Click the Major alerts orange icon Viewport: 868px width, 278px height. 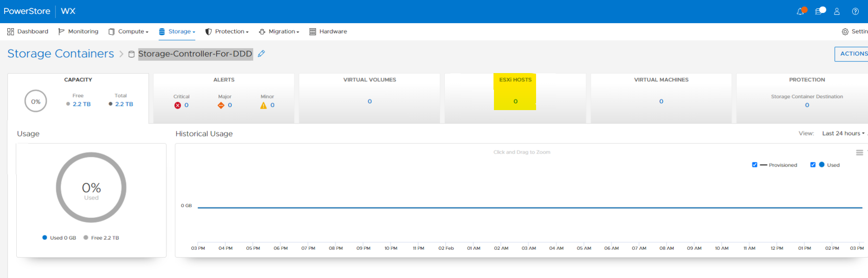coord(221,105)
